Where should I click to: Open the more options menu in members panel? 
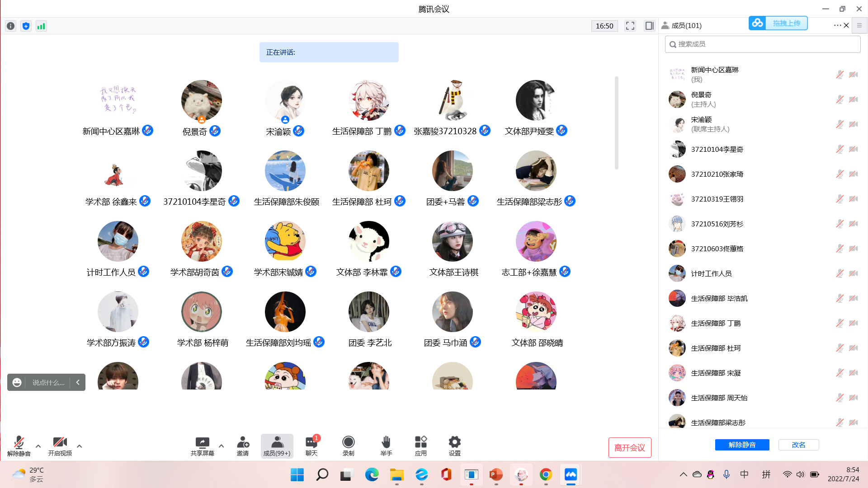pos(837,25)
